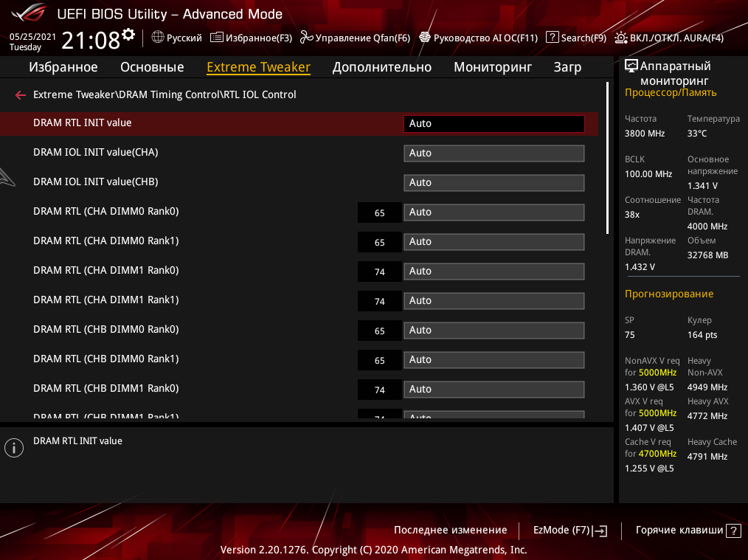Click the 1.432 V DRAM voltage value
Image resolution: width=748 pixels, height=560 pixels.
(x=640, y=267)
